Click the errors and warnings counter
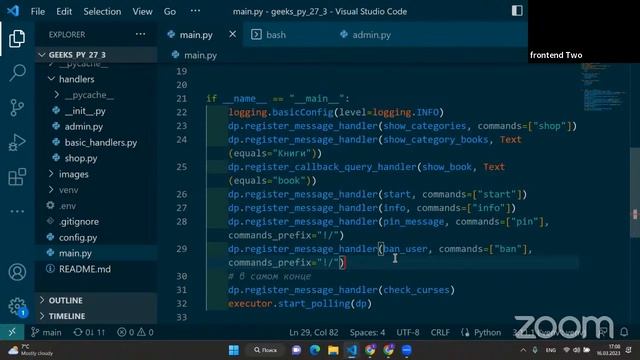This screenshot has height=360, width=640. tap(135, 332)
